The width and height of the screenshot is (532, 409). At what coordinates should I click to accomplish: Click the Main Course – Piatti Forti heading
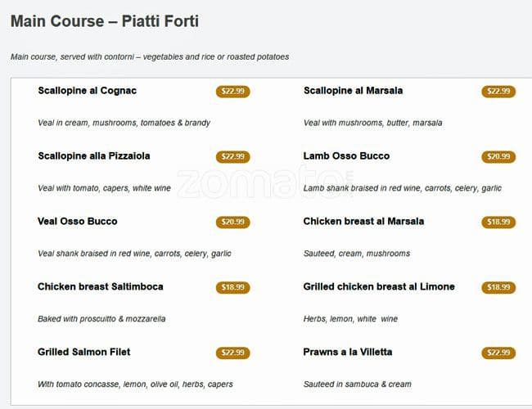(x=104, y=21)
